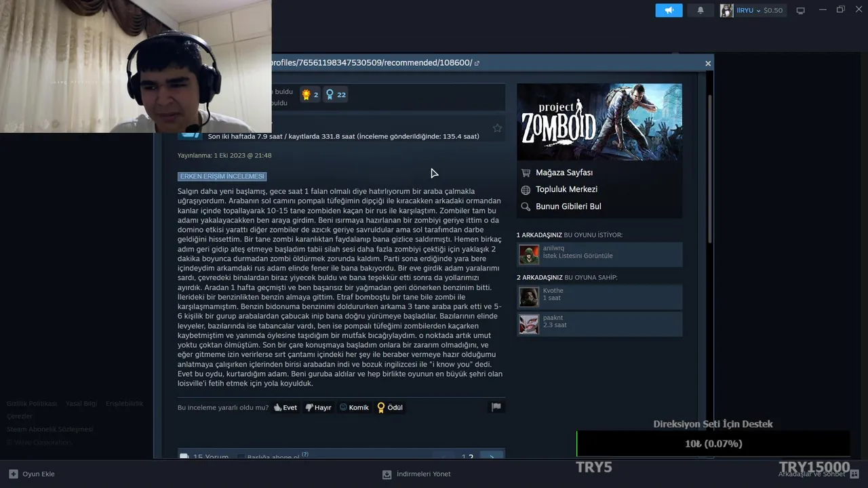The width and height of the screenshot is (868, 488).
Task: Click the Yasal Bilgi footer link
Action: click(81, 403)
